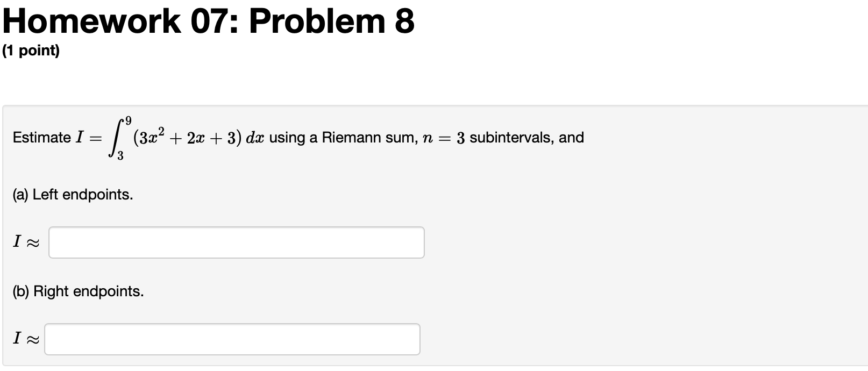Image resolution: width=868 pixels, height=371 pixels.
Task: Click the n = 3 subintervals text
Action: [x=484, y=138]
